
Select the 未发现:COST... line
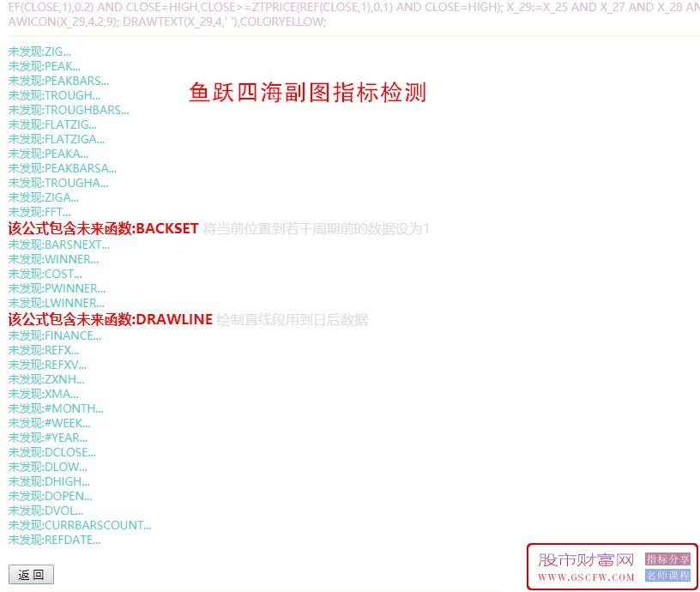click(45, 275)
